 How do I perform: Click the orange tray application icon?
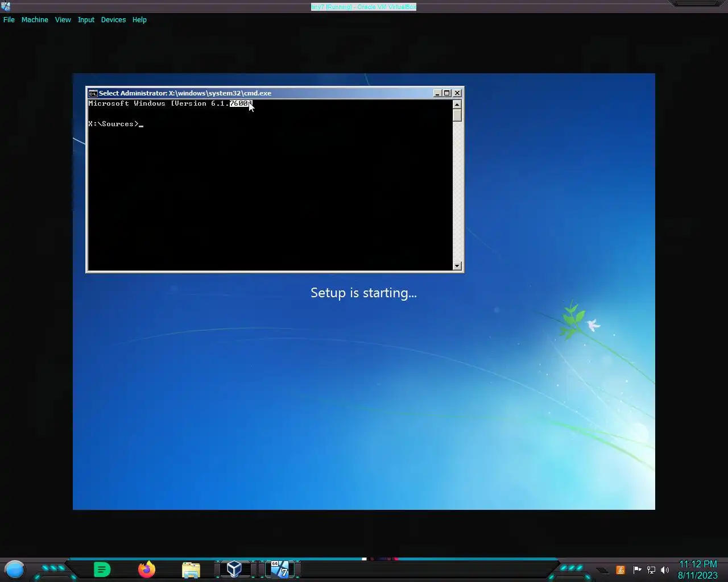click(621, 570)
